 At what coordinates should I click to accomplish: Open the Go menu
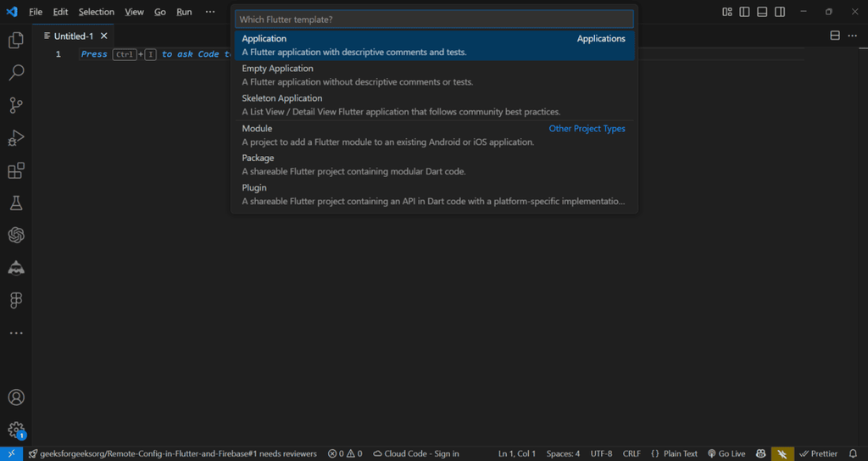coord(160,12)
